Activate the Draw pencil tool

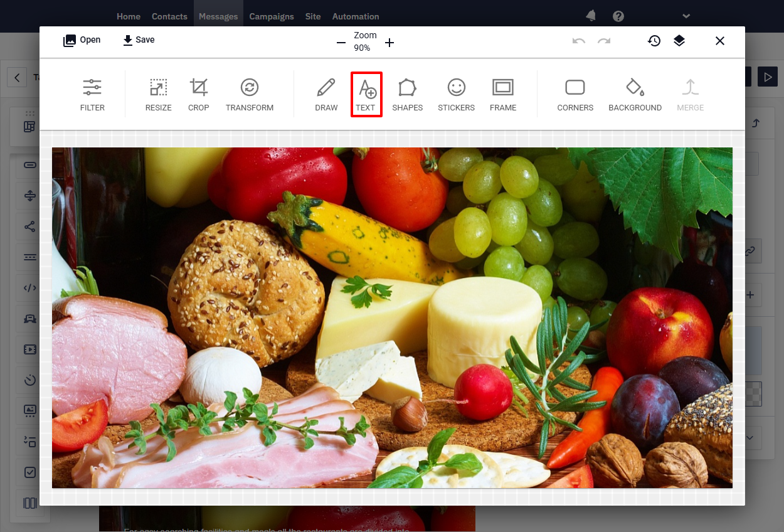point(326,95)
